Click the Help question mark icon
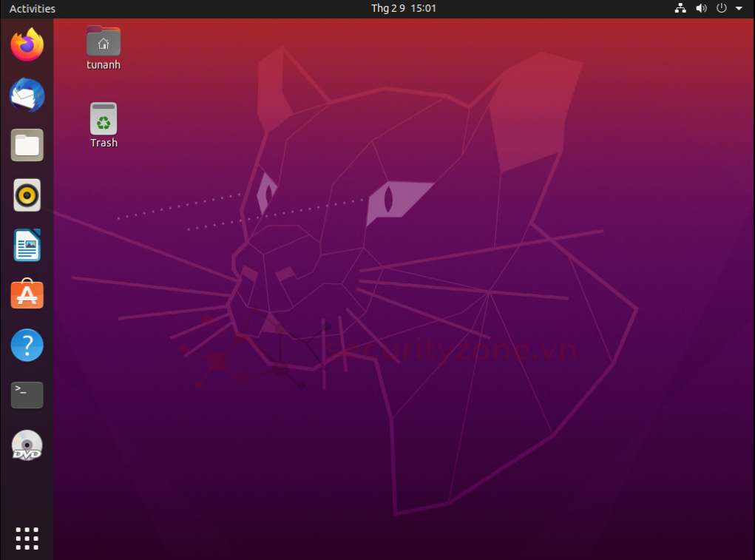The image size is (755, 560). click(x=27, y=345)
